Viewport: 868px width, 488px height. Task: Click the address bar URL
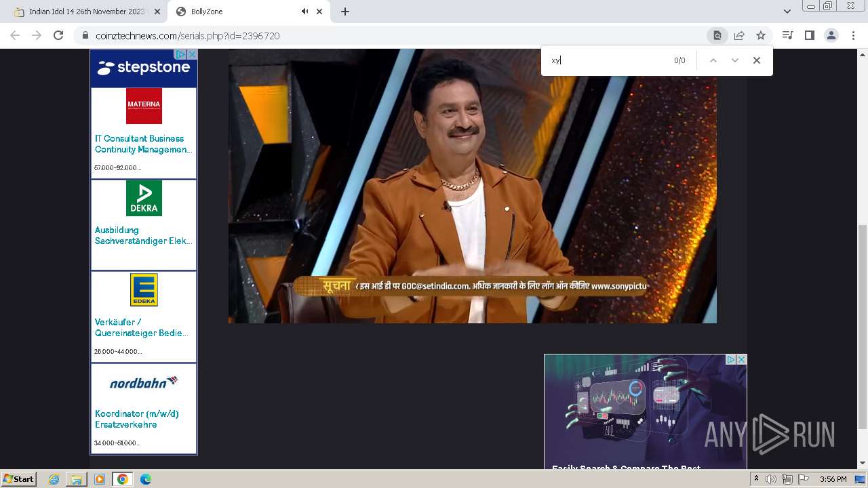tap(188, 36)
